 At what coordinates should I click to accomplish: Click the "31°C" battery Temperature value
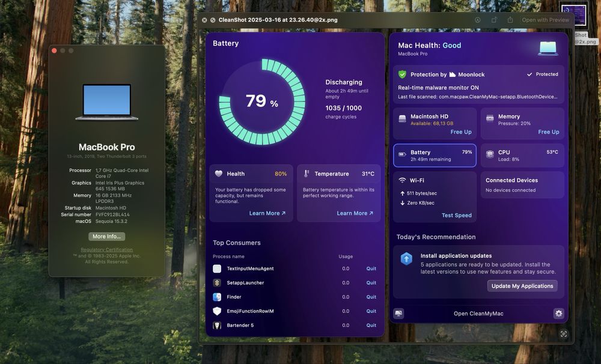pos(368,174)
